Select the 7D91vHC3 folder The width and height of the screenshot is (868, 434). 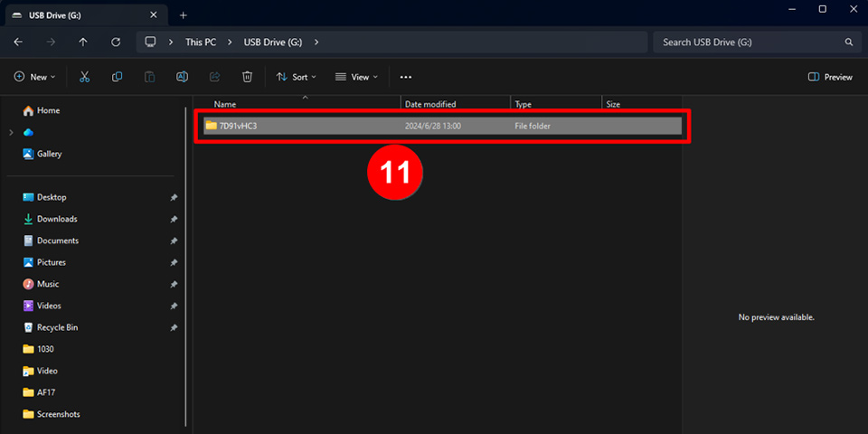click(240, 126)
